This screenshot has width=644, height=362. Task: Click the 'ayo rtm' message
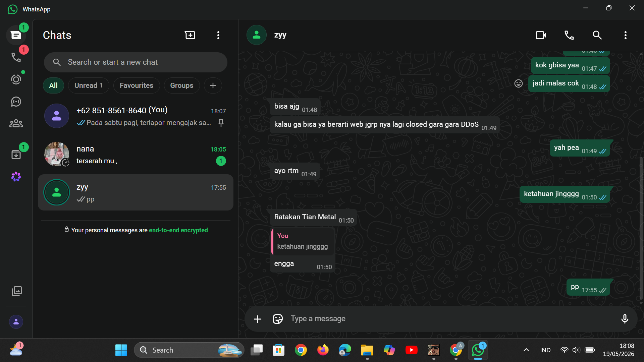(x=295, y=171)
